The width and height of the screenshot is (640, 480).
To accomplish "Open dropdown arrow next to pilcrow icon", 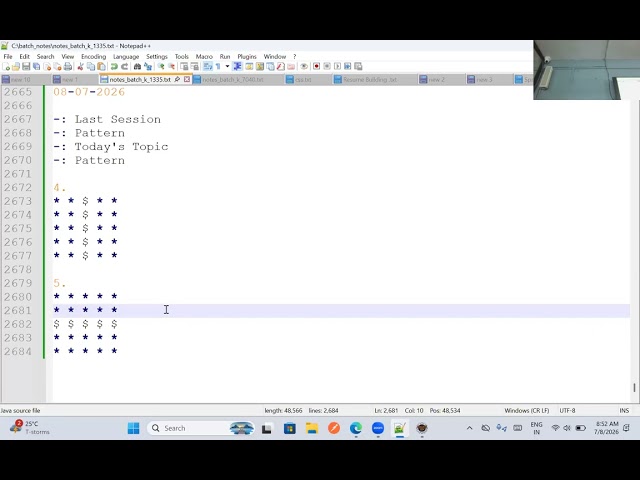I will click(x=227, y=66).
